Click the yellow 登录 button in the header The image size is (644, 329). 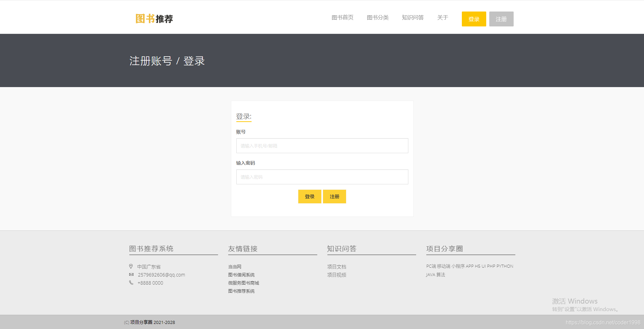click(474, 19)
